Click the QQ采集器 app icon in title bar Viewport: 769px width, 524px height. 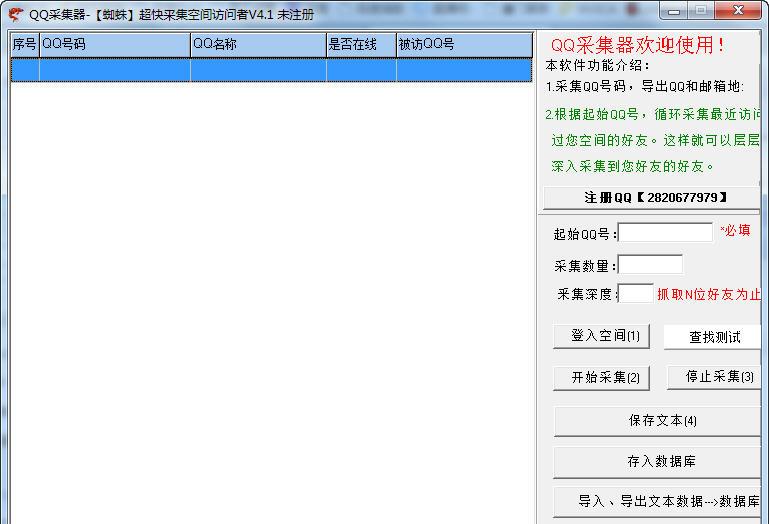15,14
